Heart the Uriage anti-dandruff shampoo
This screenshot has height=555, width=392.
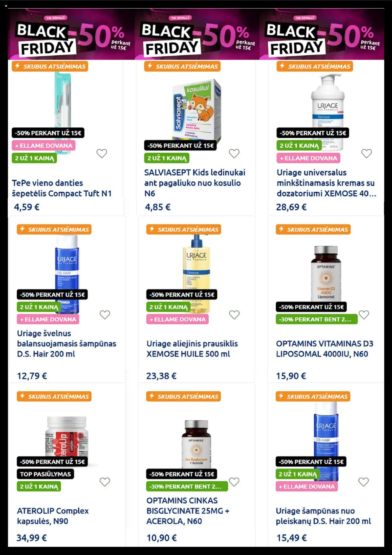363,482
